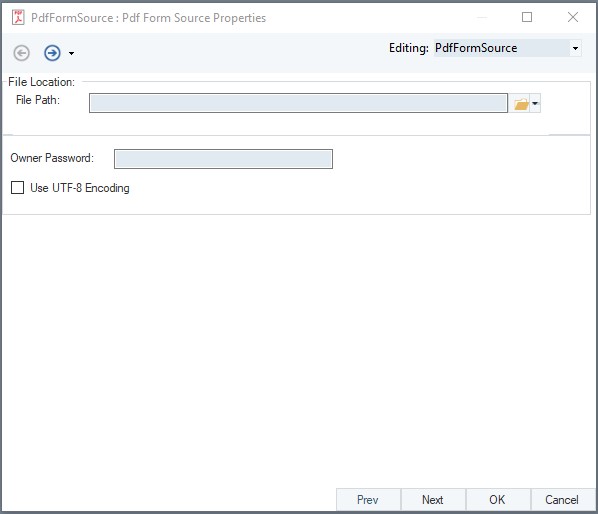Confirm with the OK button
598x514 pixels.
[497, 500]
